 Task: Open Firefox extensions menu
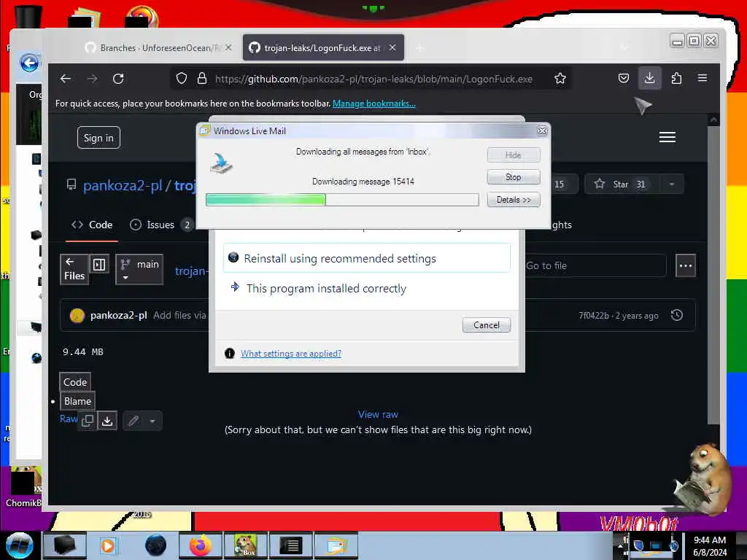676,78
